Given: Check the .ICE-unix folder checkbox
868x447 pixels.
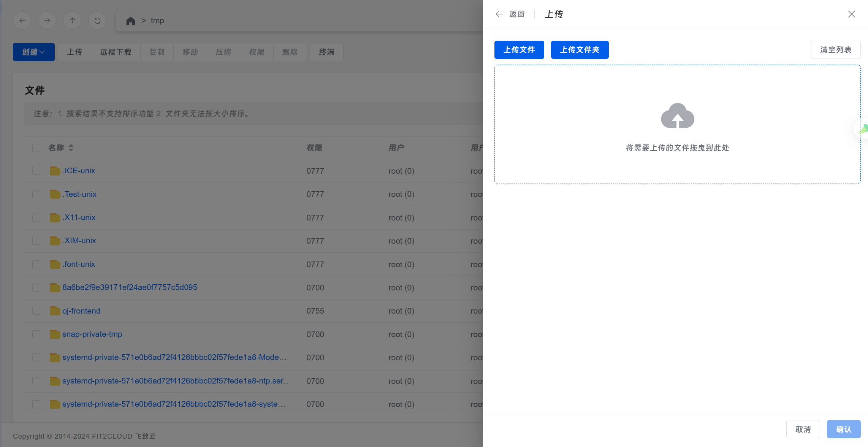Looking at the screenshot, I should pos(36,171).
